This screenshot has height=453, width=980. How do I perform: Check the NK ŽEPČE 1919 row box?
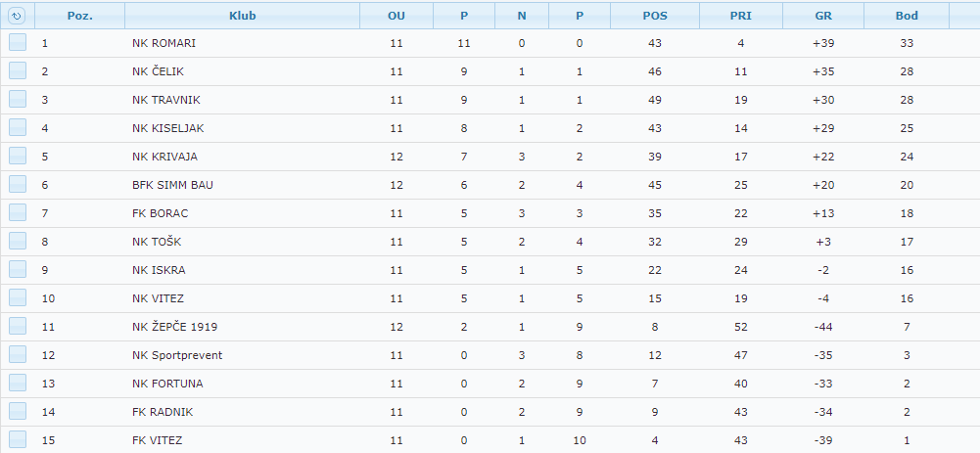[18, 326]
